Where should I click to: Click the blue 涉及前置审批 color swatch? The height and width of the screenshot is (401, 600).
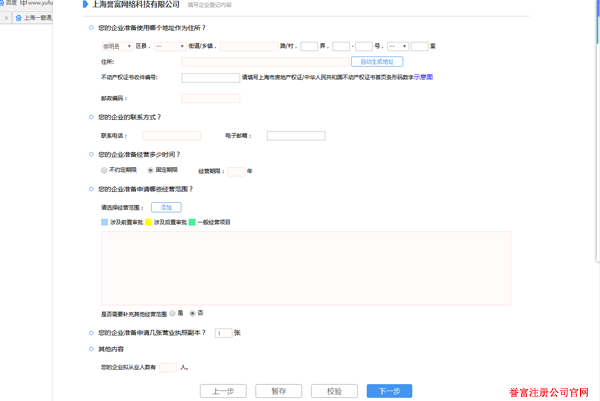(x=104, y=222)
